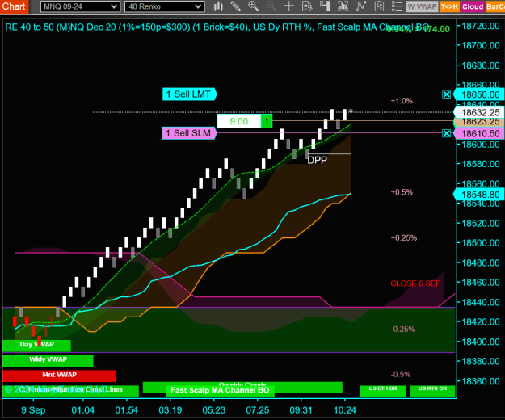
Task: Click the Wkly VWAP green label
Action: 48,359
